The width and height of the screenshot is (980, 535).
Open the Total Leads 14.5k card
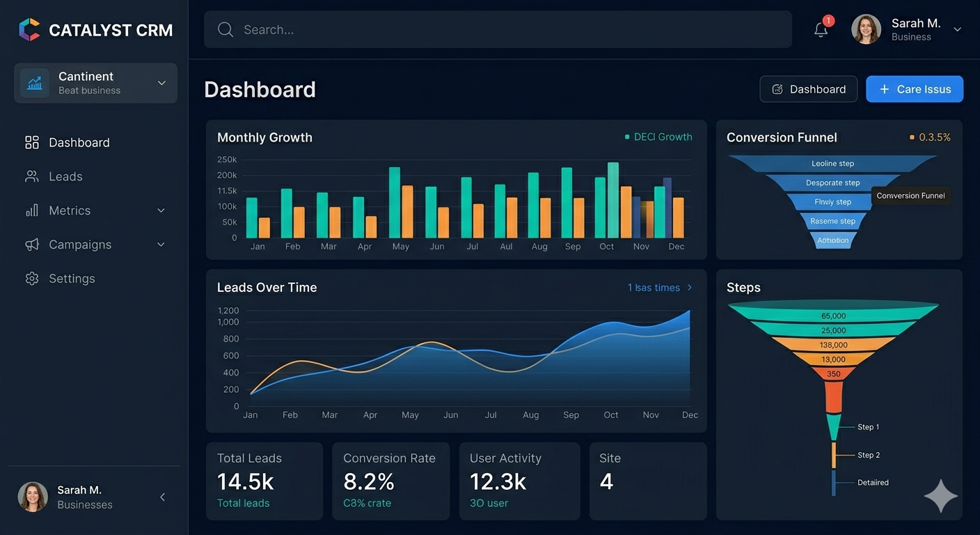coord(264,481)
